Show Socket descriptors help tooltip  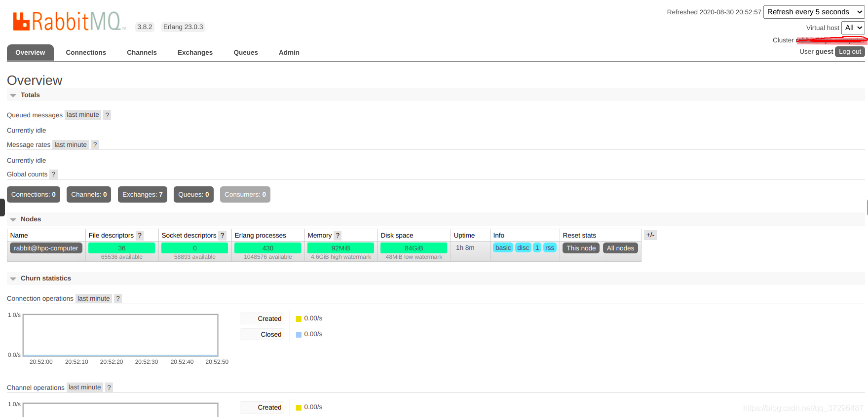(x=223, y=236)
